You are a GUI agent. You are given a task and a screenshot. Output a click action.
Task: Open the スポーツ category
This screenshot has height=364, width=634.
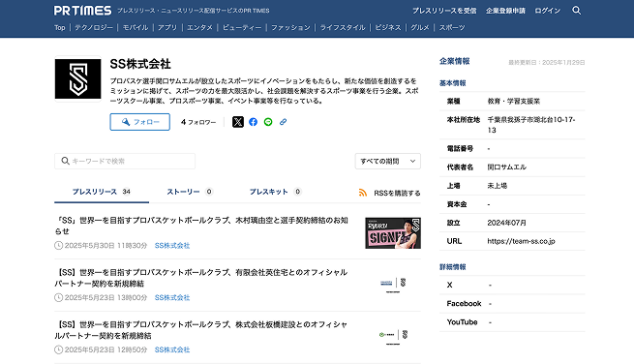[x=452, y=27]
